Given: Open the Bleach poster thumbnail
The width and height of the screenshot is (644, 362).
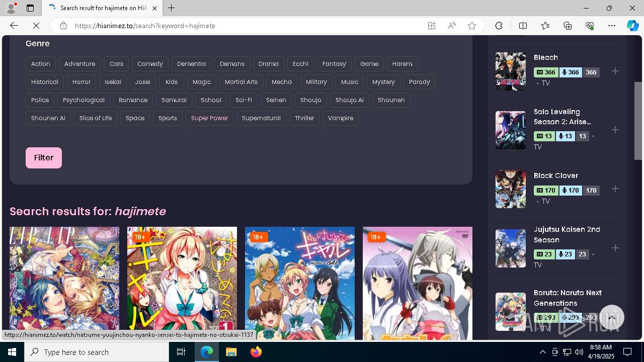Looking at the screenshot, I should click(x=511, y=71).
